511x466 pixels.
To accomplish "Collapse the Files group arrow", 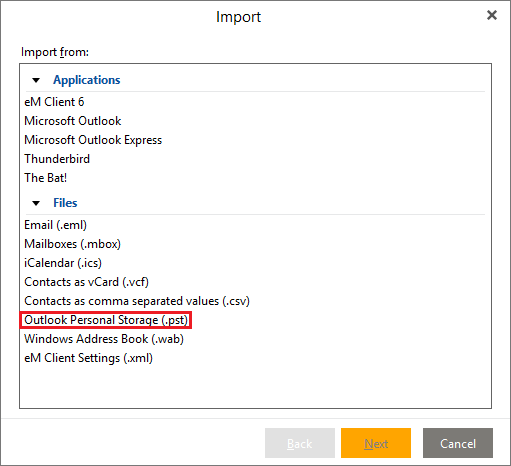I will 36,203.
